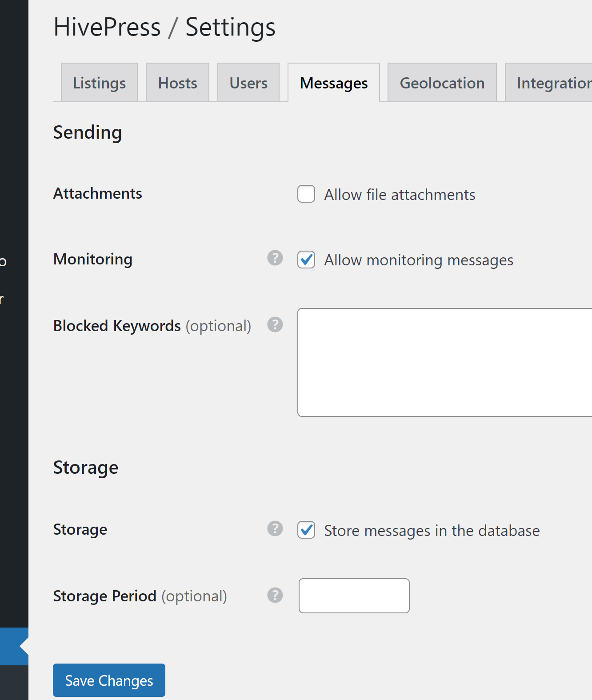Click the Attachments field label

coord(98,193)
